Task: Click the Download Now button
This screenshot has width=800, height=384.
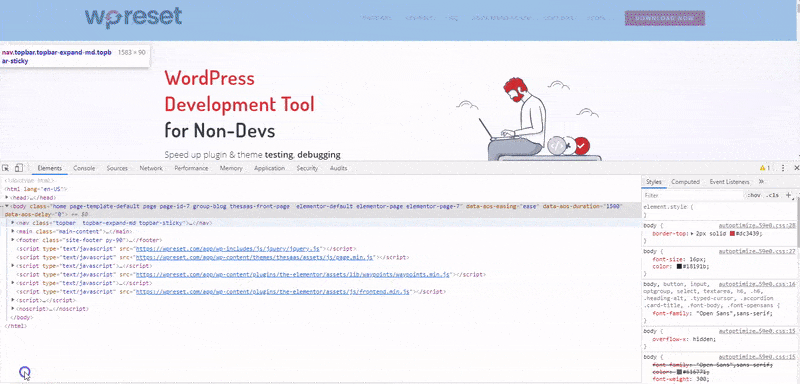Action: pos(665,18)
